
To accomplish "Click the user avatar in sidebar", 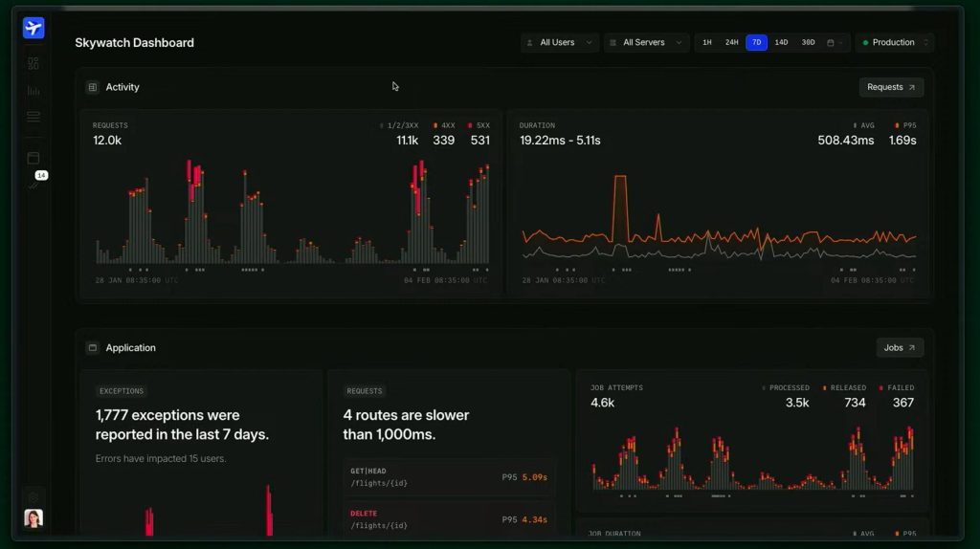I will coord(33,517).
